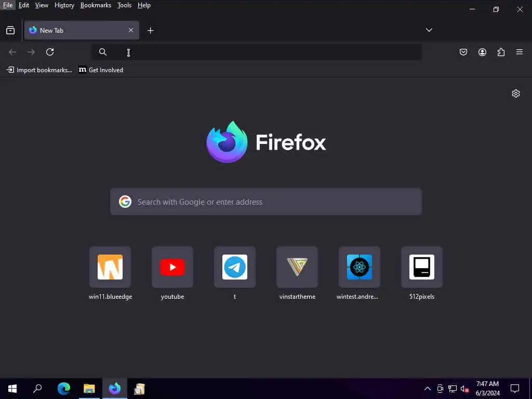
Task: Open the clock showing 7:47 AM
Action: point(487,389)
